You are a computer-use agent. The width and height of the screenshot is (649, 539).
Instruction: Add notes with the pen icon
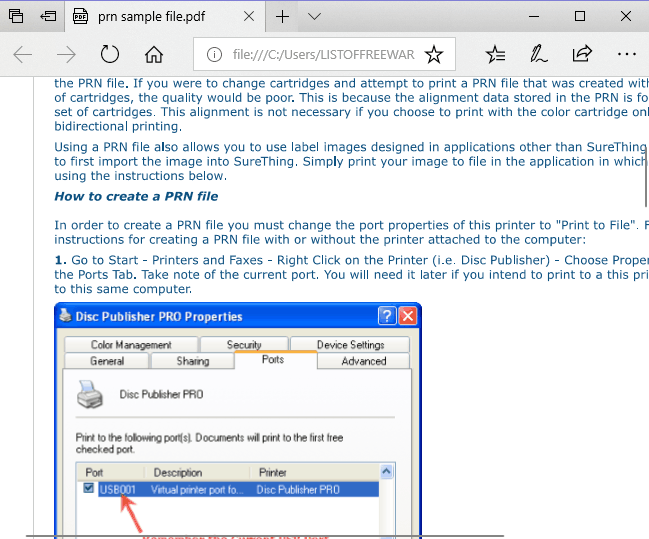pos(538,54)
